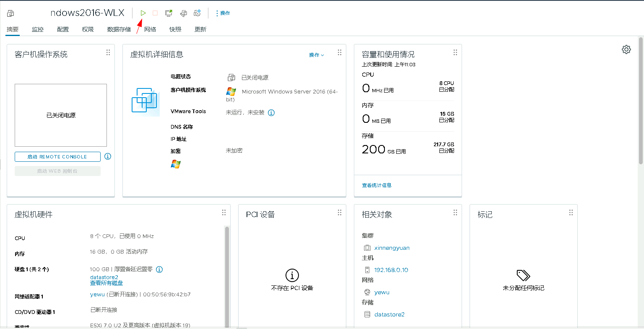The image size is (644, 329).
Task: Expand 操作 dropdown in 虚拟机详细信息 card
Action: (x=317, y=55)
